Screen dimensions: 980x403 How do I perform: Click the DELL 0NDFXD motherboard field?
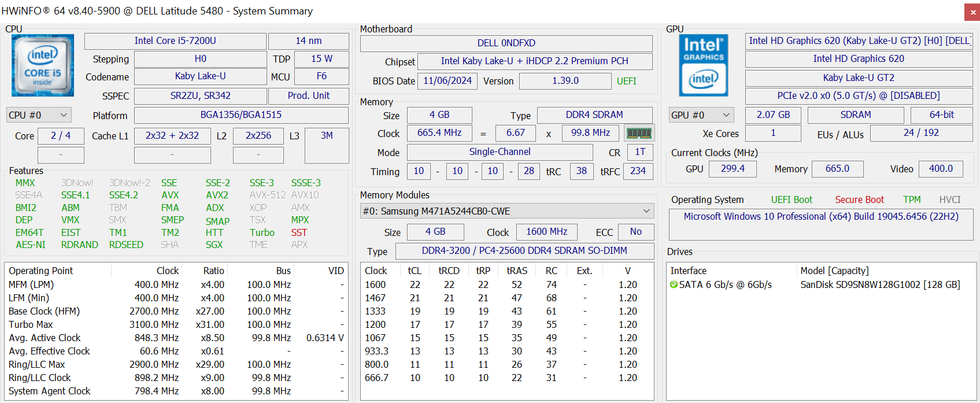coord(506,43)
